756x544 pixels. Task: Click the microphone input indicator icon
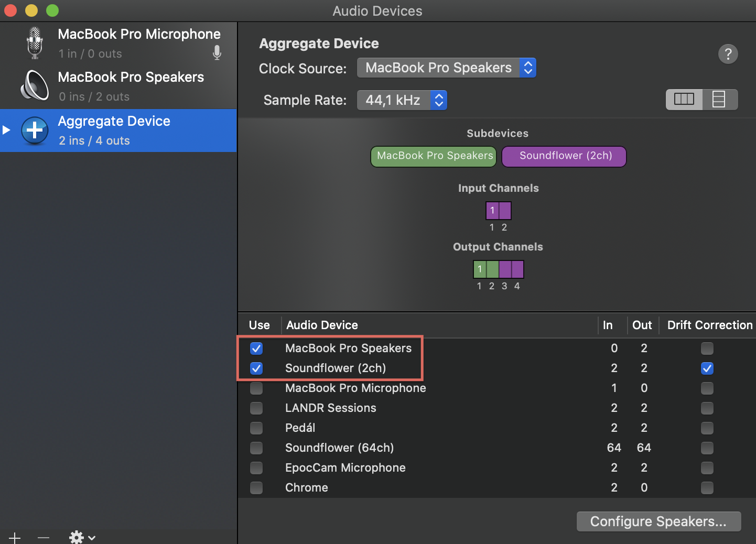coord(217,52)
